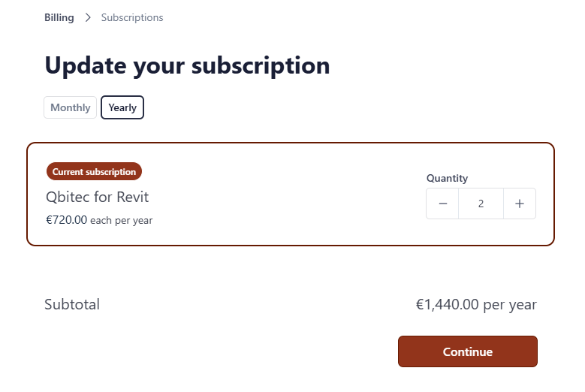Select the Qbitec for Revit product name
The image size is (585, 392).
pyautogui.click(x=98, y=198)
